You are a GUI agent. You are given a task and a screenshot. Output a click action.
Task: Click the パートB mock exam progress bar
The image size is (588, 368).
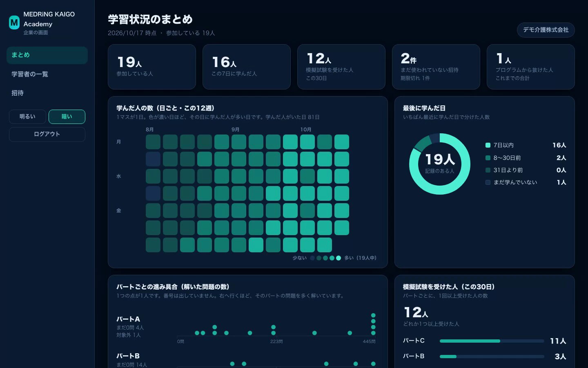[x=492, y=357]
